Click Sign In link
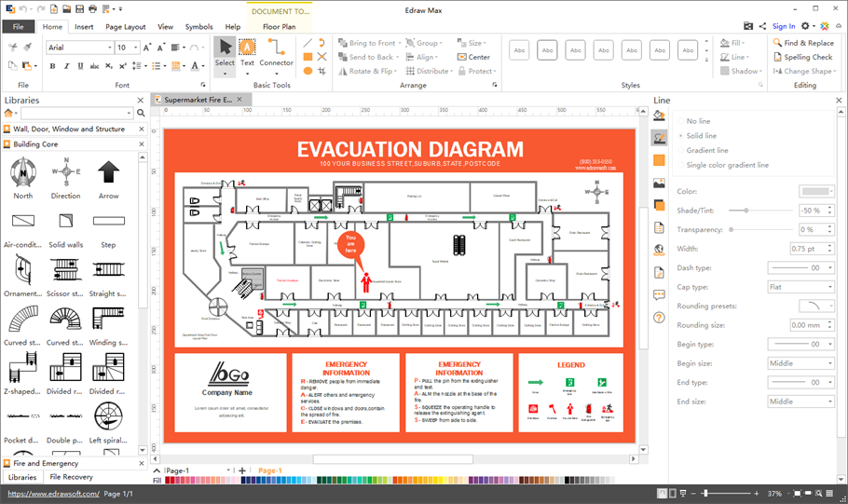Image resolution: width=848 pixels, height=504 pixels. pos(784,26)
